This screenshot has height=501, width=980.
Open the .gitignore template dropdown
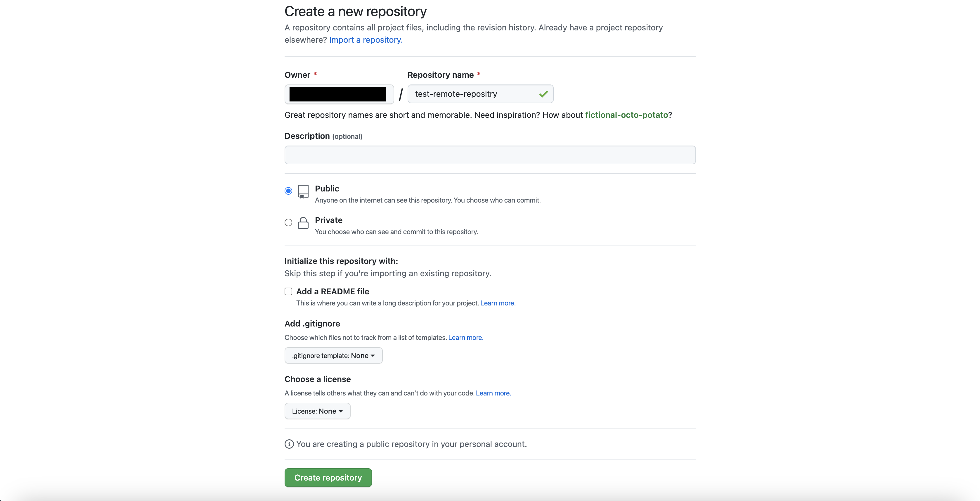tap(334, 355)
